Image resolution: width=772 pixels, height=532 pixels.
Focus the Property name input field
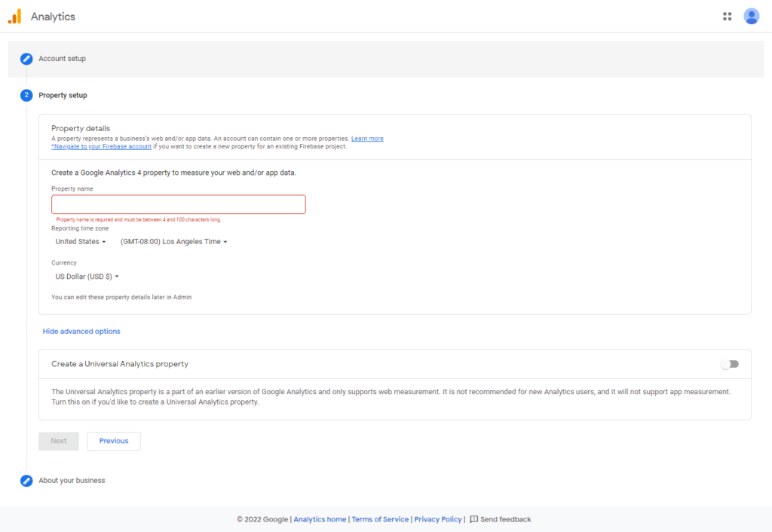178,204
